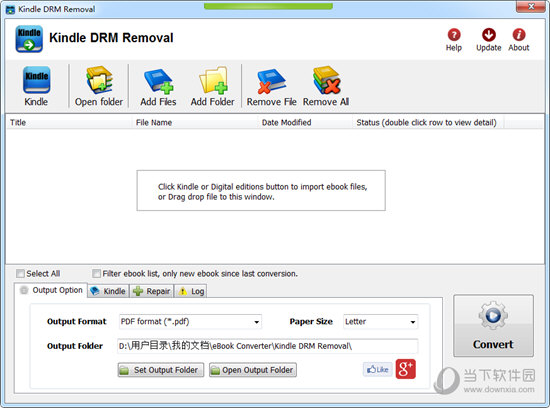Click the Add Files book icon
Image resolution: width=550 pixels, height=408 pixels.
point(159,81)
